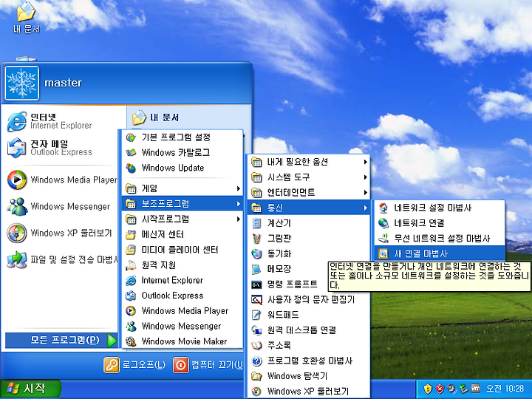The width and height of the screenshot is (532, 399).
Task: Open 미디어 플레이어 센터
Action: [183, 250]
